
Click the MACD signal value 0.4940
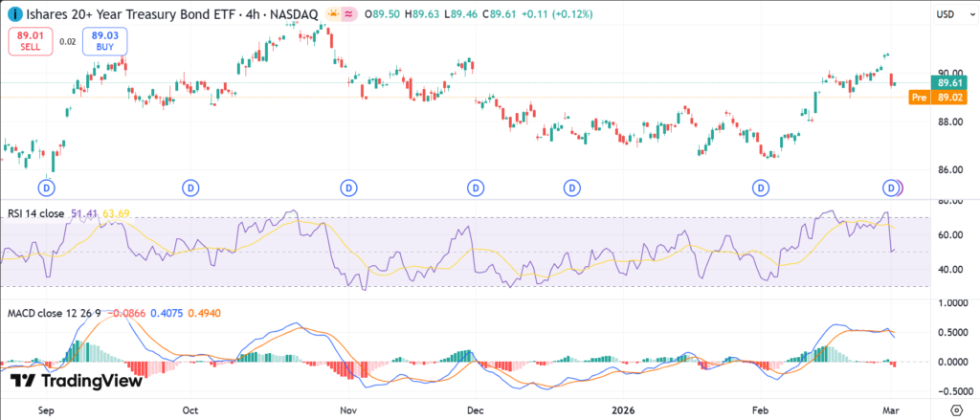tap(203, 313)
